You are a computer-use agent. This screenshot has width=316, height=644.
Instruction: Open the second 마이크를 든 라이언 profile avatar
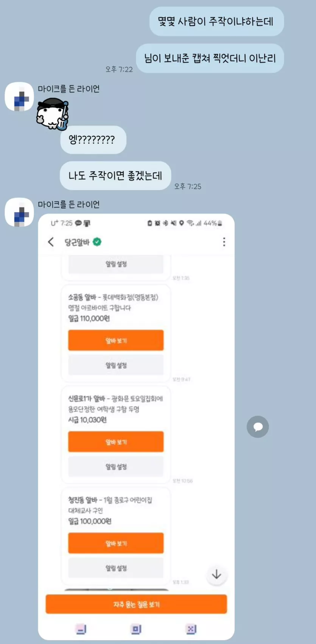tap(19, 212)
